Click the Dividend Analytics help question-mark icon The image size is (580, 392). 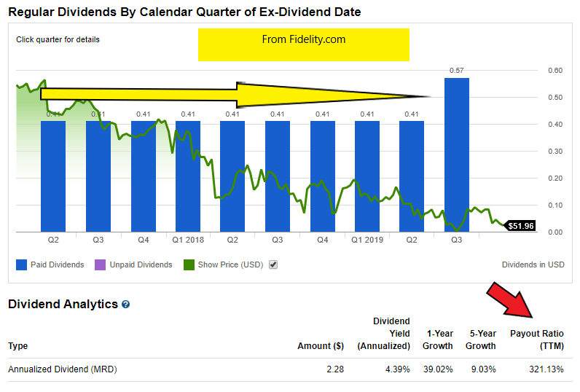[126, 305]
